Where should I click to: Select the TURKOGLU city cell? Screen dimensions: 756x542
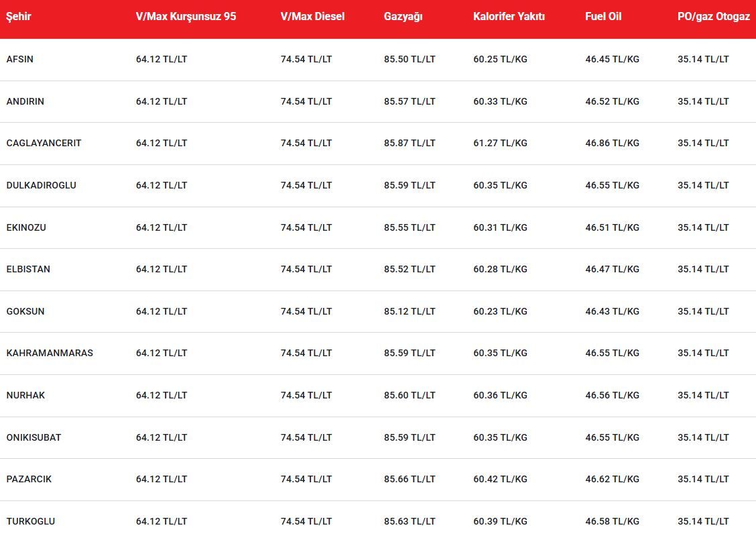[x=31, y=521]
